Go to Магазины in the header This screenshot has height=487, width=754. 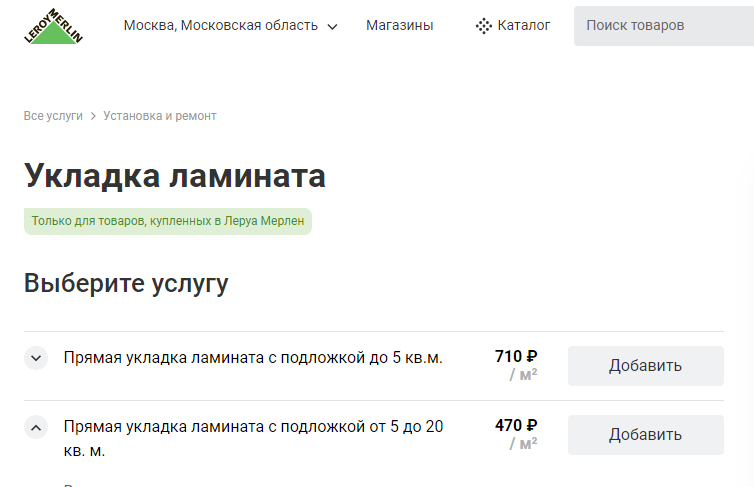pyautogui.click(x=400, y=26)
